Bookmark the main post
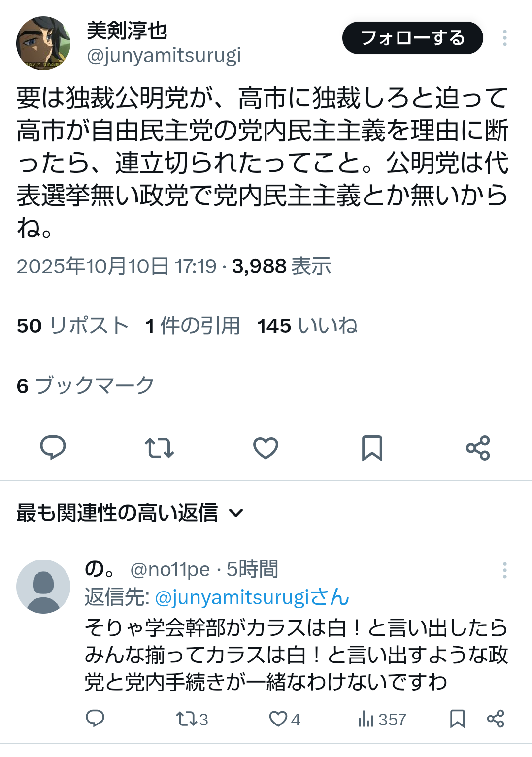Screen dimensions: 532x757 pyautogui.click(x=372, y=448)
